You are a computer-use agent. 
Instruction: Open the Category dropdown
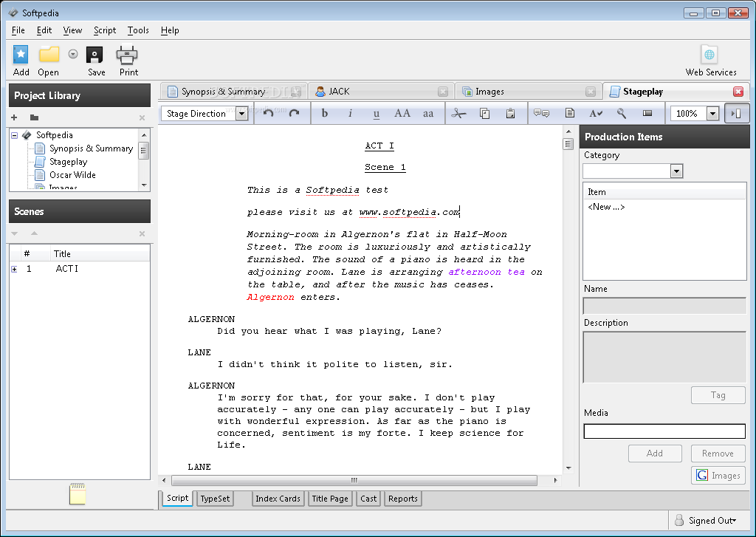pos(676,171)
